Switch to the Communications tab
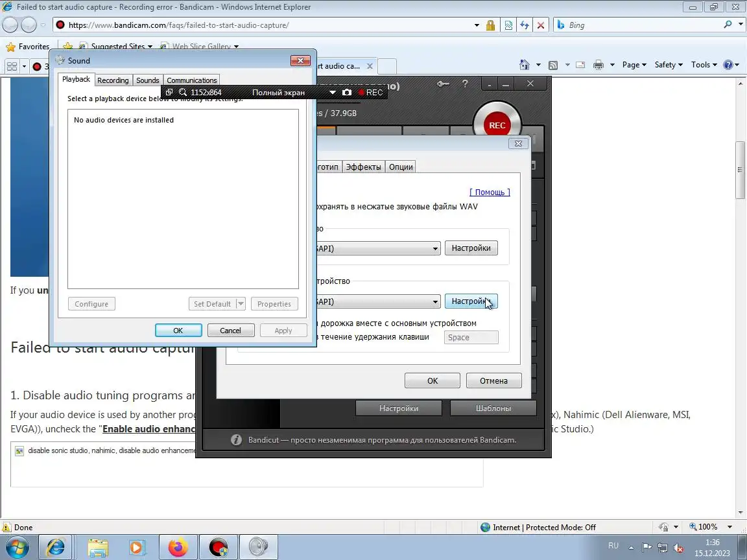This screenshot has width=747, height=560. click(x=191, y=80)
